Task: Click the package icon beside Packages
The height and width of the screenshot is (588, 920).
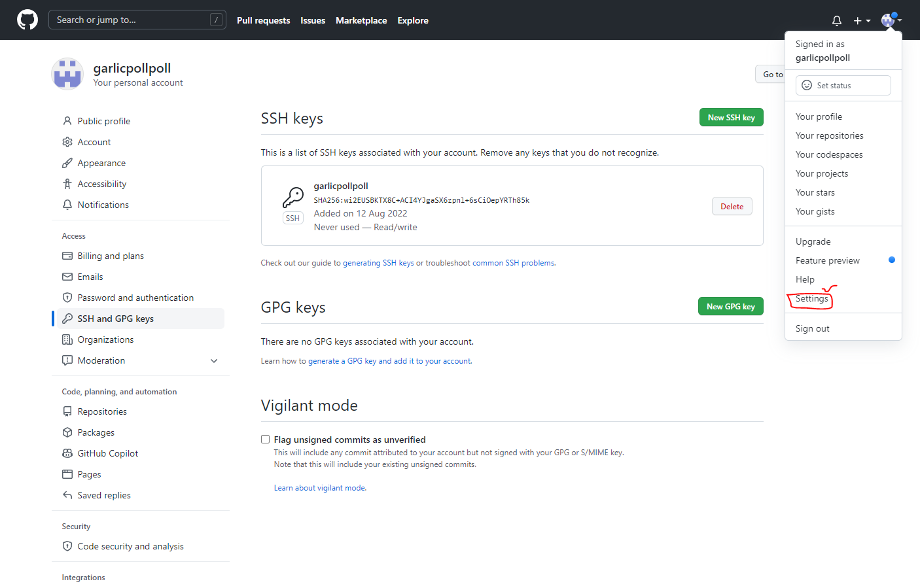Action: [67, 432]
